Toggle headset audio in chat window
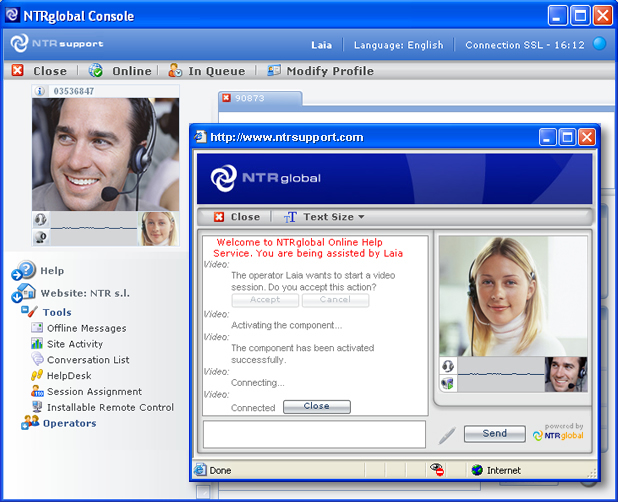Screen dimensions: 618x502 coord(448,366)
